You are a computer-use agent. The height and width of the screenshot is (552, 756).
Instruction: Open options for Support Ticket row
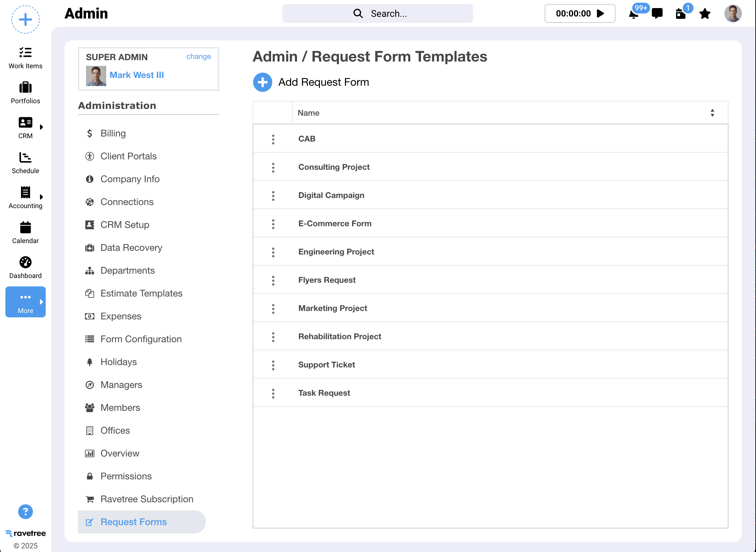click(273, 365)
